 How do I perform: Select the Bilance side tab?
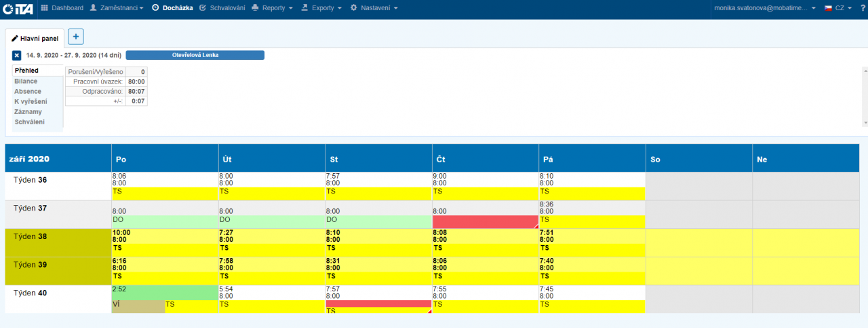26,81
